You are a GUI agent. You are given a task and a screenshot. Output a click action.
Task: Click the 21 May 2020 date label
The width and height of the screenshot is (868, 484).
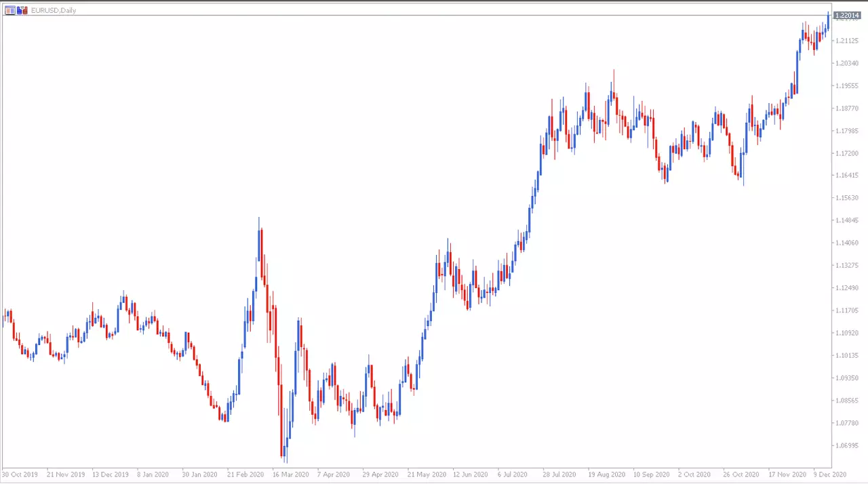click(x=426, y=475)
